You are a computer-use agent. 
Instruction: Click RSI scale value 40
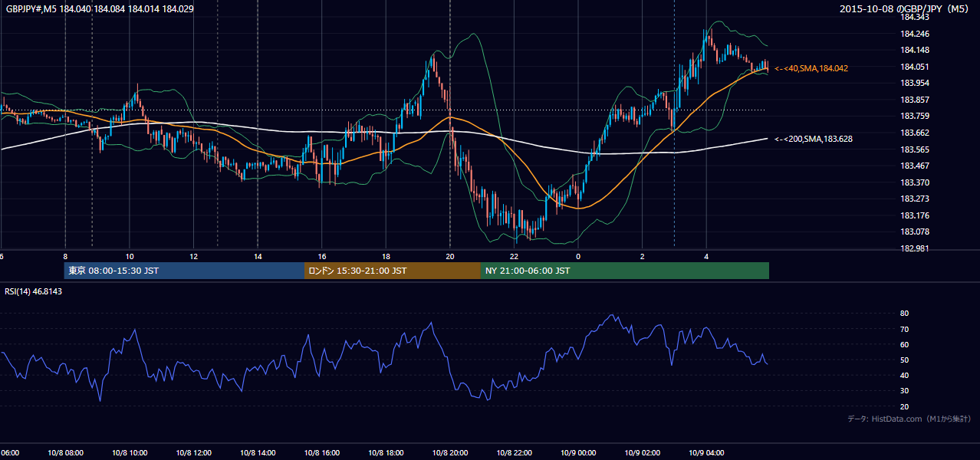point(905,376)
